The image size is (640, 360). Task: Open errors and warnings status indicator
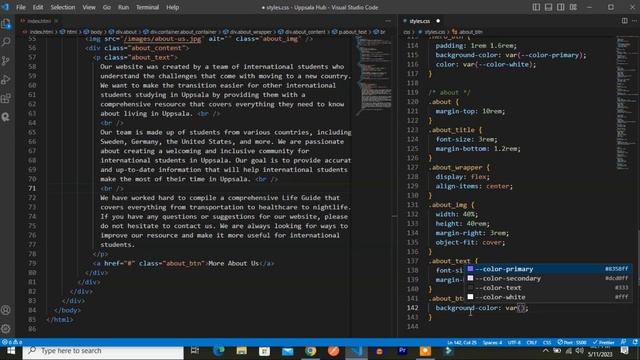[12, 342]
